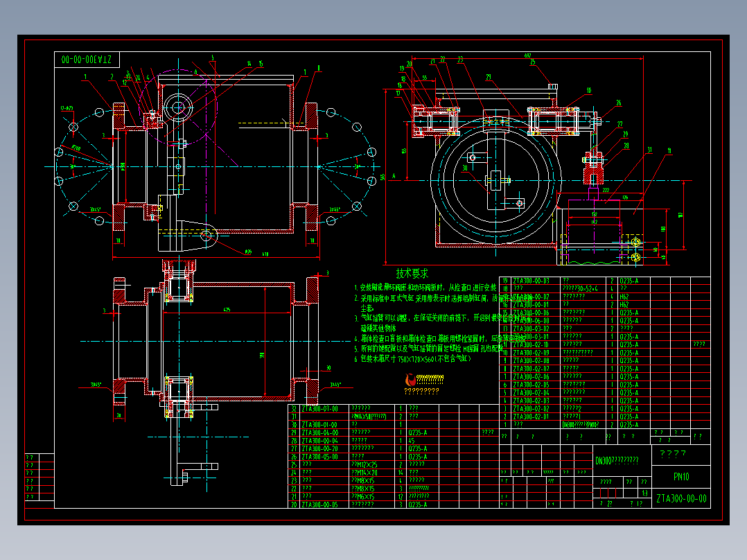This screenshot has height=560, width=747.
Task: Click part code ZTA300-00-03 in row 19
Action: pyautogui.click(x=531, y=281)
